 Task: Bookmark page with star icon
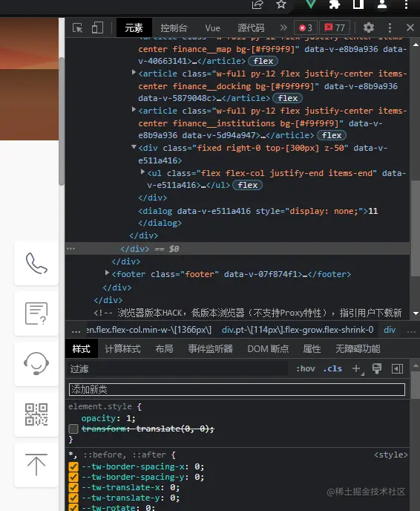(281, 4)
